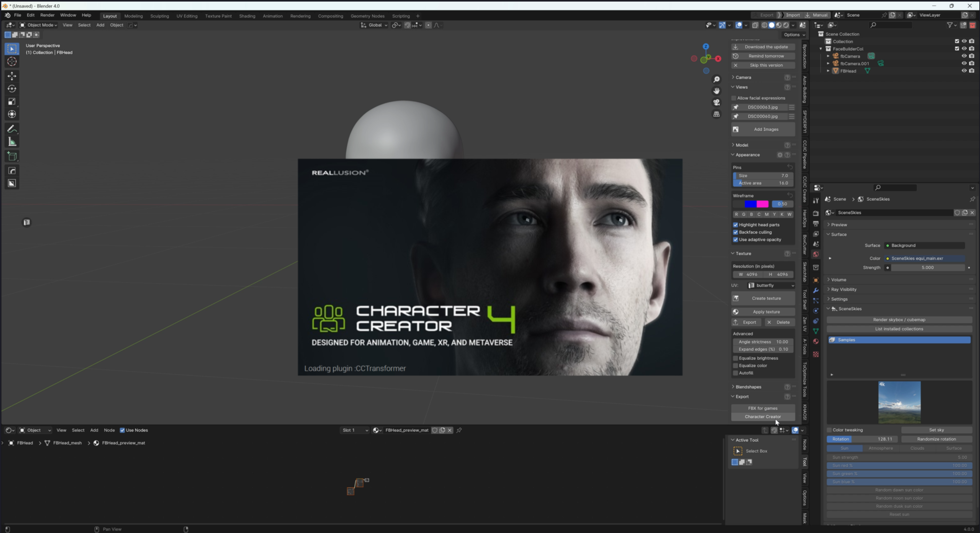Image resolution: width=980 pixels, height=533 pixels.
Task: Open Render properties tab icon
Action: pyautogui.click(x=816, y=214)
